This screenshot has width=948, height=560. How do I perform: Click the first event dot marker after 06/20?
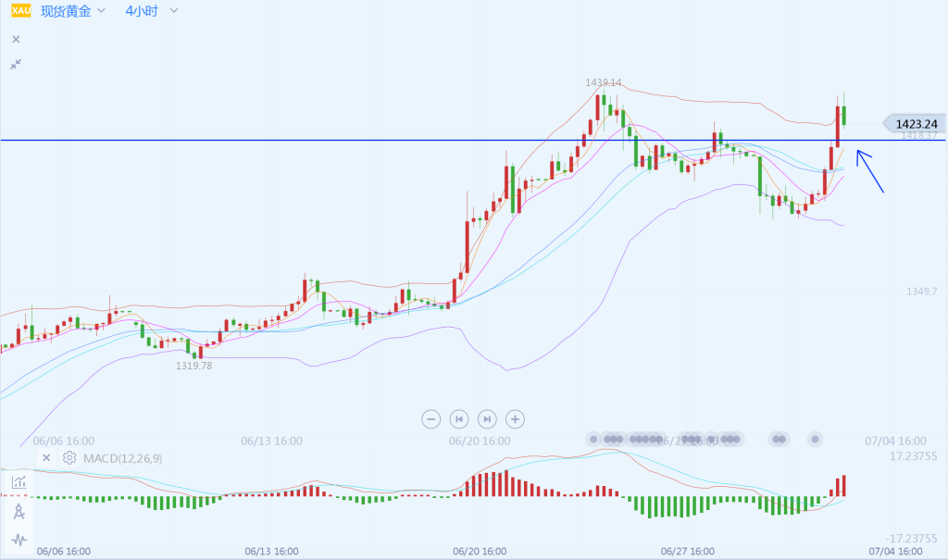(593, 439)
